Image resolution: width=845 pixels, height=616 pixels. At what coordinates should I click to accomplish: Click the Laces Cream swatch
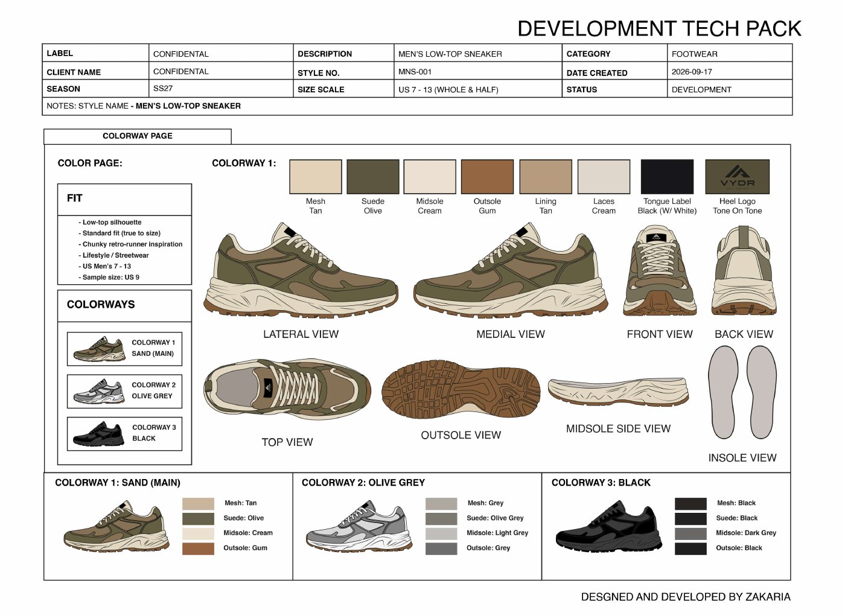pyautogui.click(x=604, y=177)
